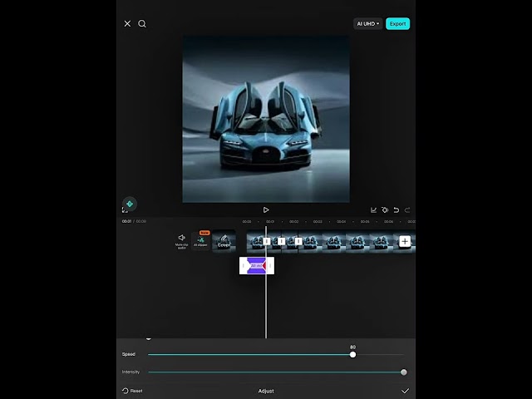Click the Adjust panel title
532x399 pixels.
tap(266, 391)
